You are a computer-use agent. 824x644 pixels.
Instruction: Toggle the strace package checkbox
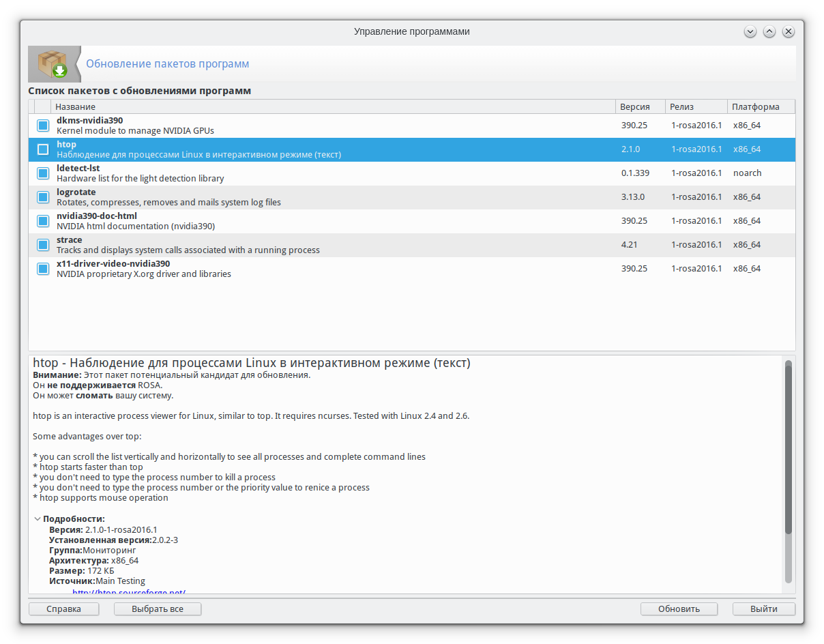[43, 245]
